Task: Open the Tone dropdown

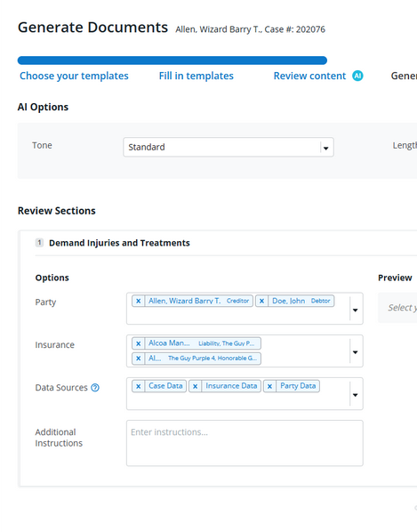Action: 229,148
